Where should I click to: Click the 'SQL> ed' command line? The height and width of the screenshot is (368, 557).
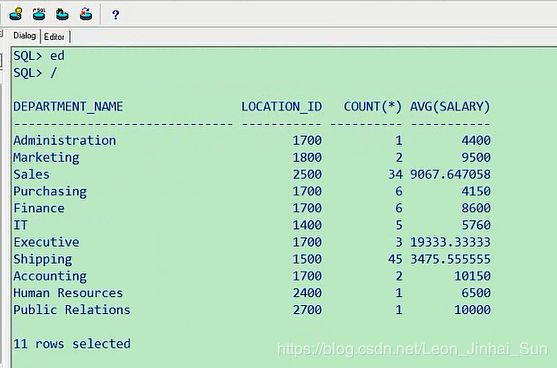pyautogui.click(x=39, y=56)
